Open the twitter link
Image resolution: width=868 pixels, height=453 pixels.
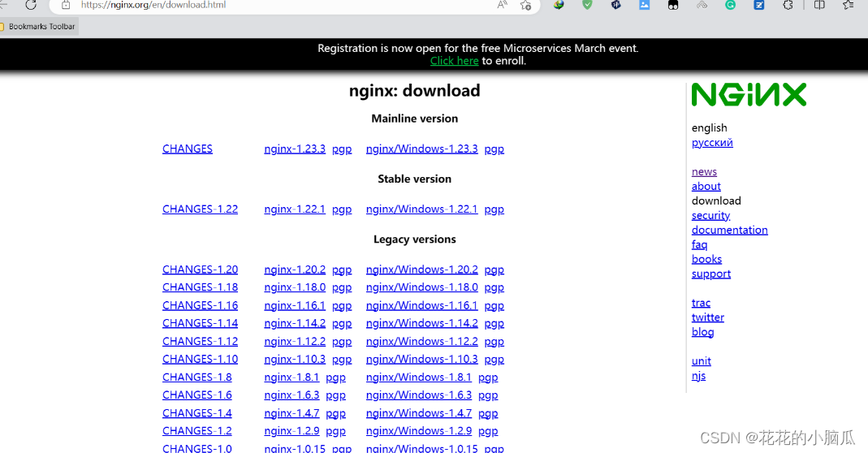tap(707, 317)
